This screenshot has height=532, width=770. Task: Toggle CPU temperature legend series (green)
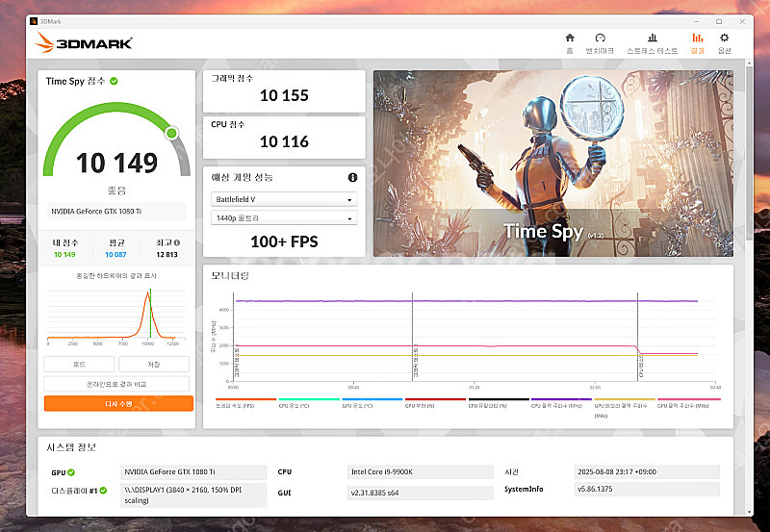click(x=309, y=403)
